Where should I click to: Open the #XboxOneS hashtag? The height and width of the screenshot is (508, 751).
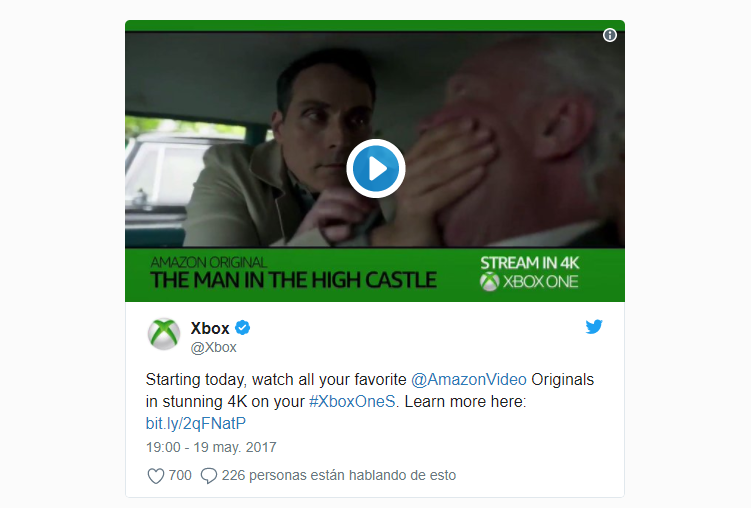(353, 401)
